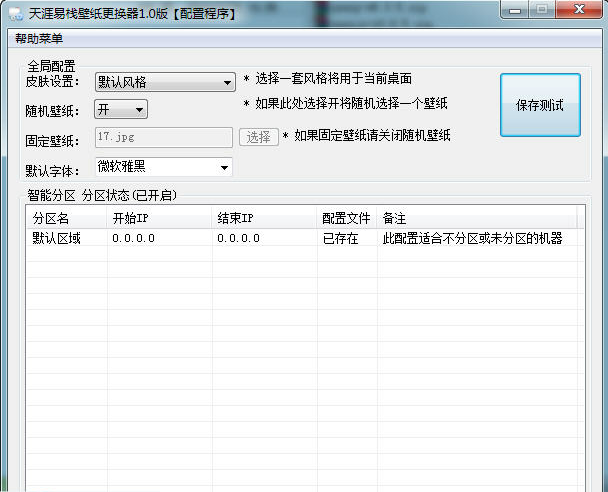This screenshot has height=492, width=608.
Task: Minimize the configuration window
Action: (x=515, y=10)
